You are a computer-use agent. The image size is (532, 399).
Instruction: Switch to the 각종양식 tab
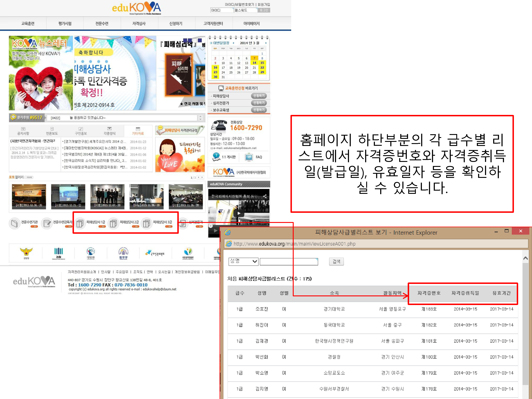[109, 131]
